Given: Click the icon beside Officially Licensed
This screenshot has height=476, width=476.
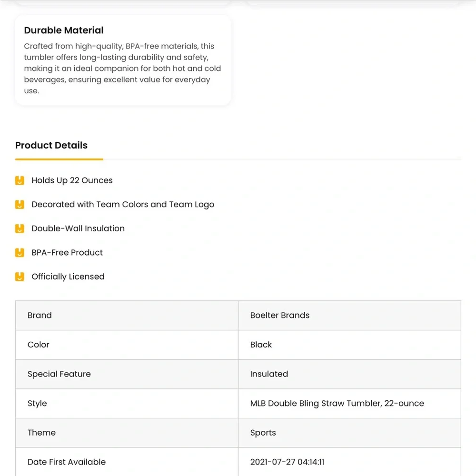Looking at the screenshot, I should 20,277.
